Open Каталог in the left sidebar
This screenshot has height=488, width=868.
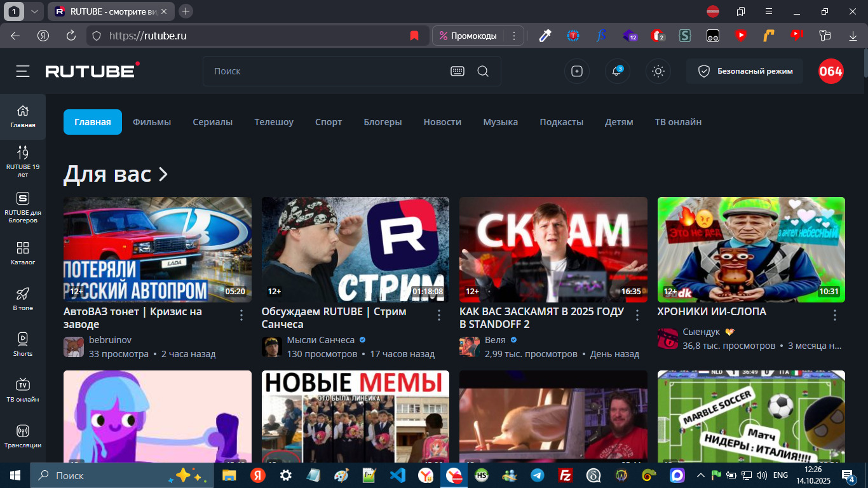point(23,252)
